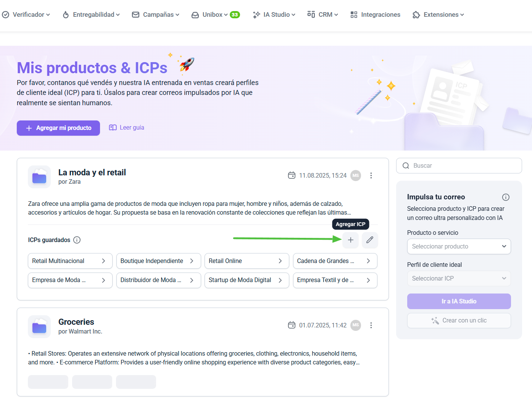
Task: Open the Retail Online ICP
Action: (x=247, y=261)
